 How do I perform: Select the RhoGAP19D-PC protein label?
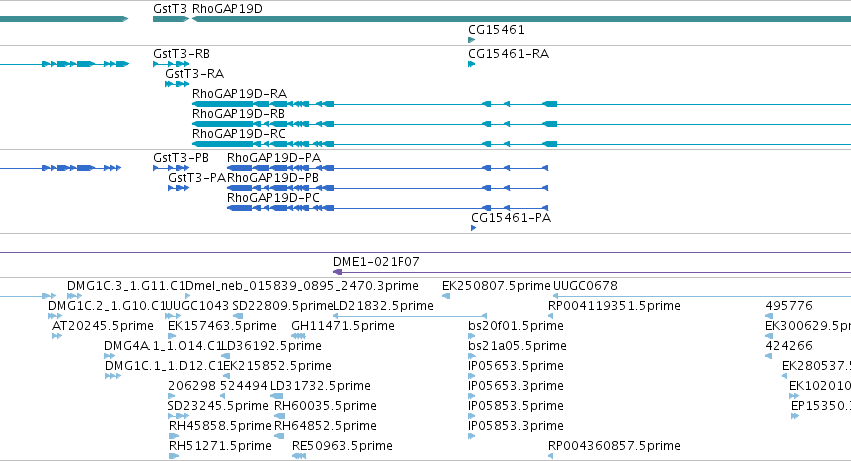[x=274, y=198]
